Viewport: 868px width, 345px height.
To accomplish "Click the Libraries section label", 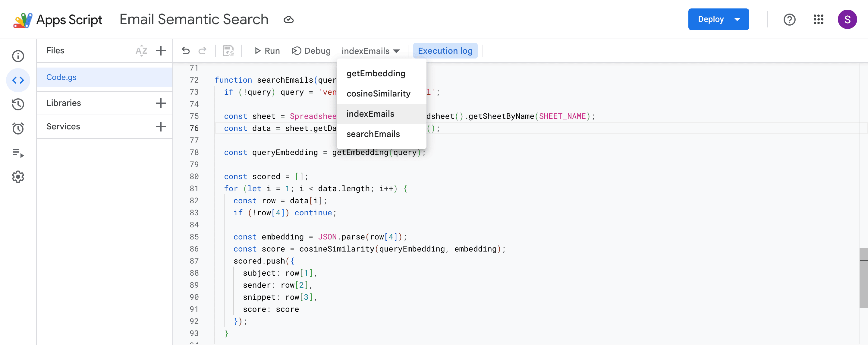I will pos(64,103).
